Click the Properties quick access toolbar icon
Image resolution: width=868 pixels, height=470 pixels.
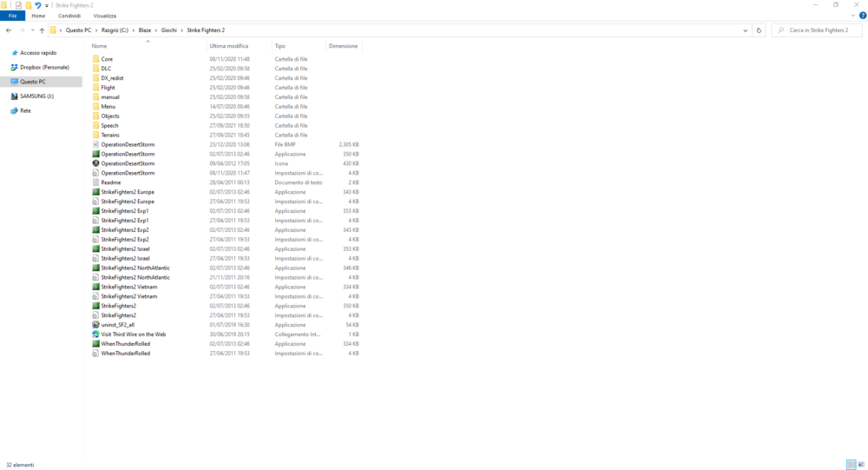point(18,5)
